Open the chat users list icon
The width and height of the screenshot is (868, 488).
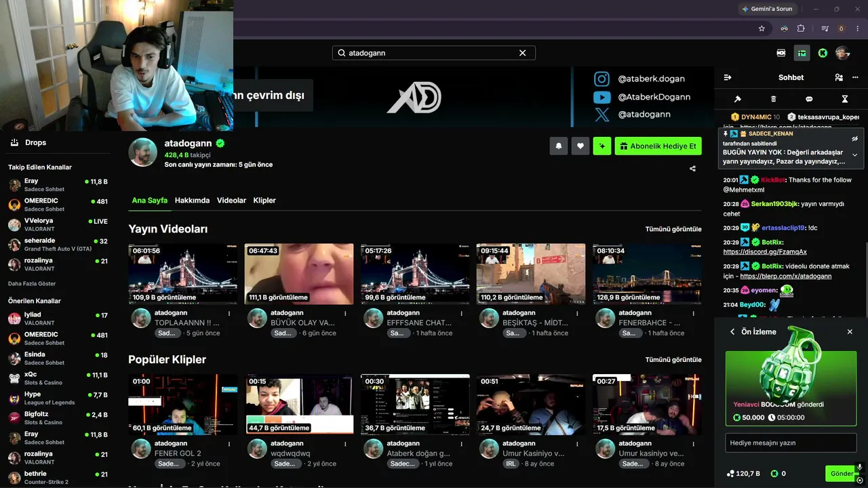(839, 77)
